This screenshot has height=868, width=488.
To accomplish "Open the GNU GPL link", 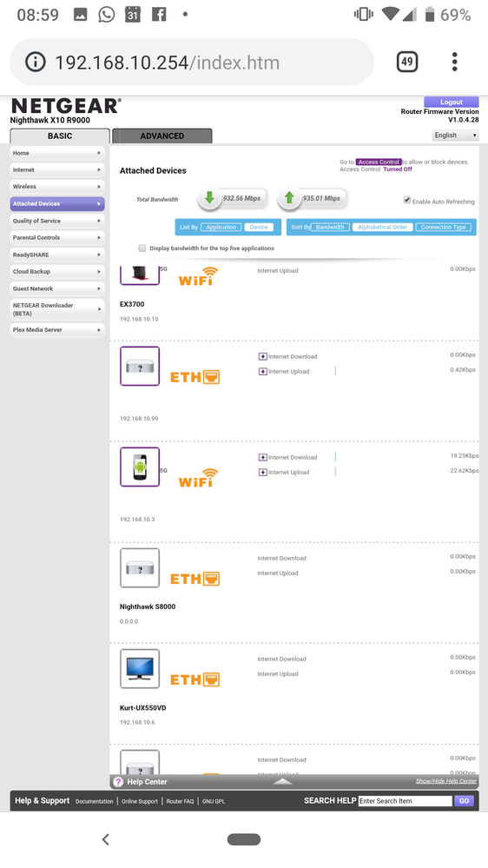I will (x=214, y=801).
